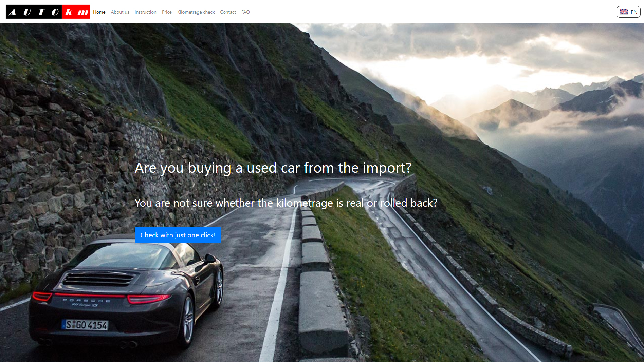Click the red "m" tile in the logo
Screen dimensions: 644x362
pyautogui.click(x=83, y=12)
